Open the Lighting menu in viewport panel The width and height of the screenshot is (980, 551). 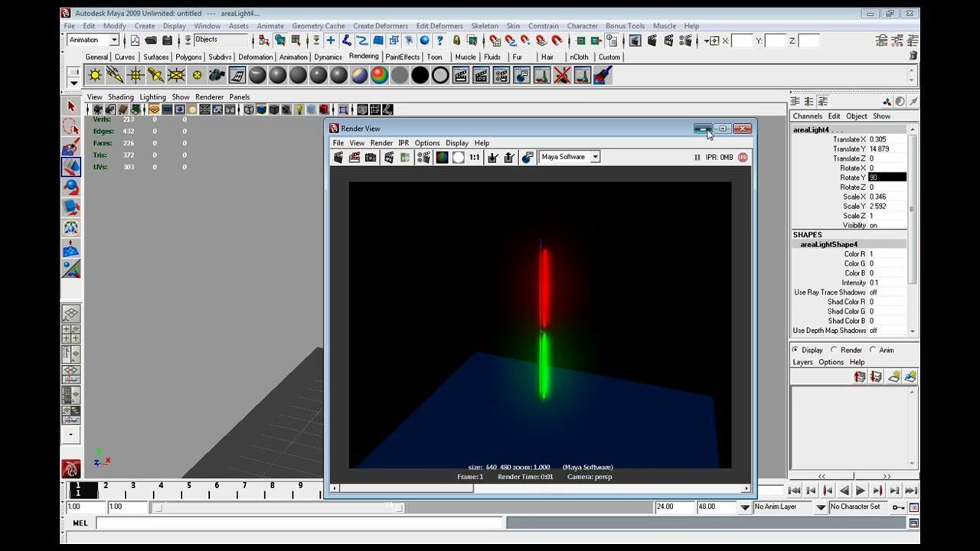tap(152, 97)
